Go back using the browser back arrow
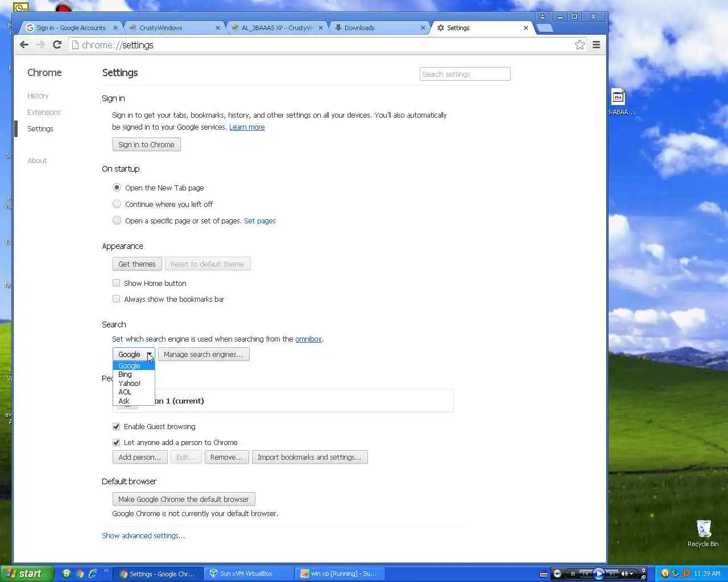Screen dimensions: 728x582 pyautogui.click(x=24, y=44)
